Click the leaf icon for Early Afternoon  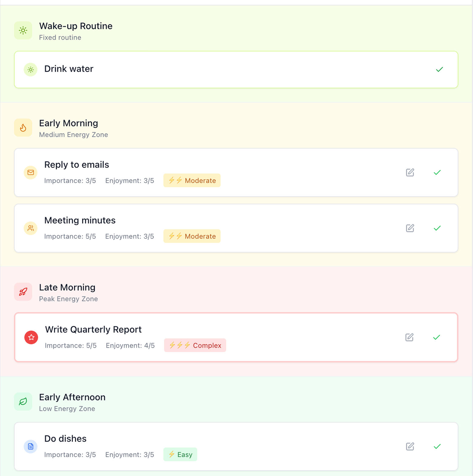(23, 401)
